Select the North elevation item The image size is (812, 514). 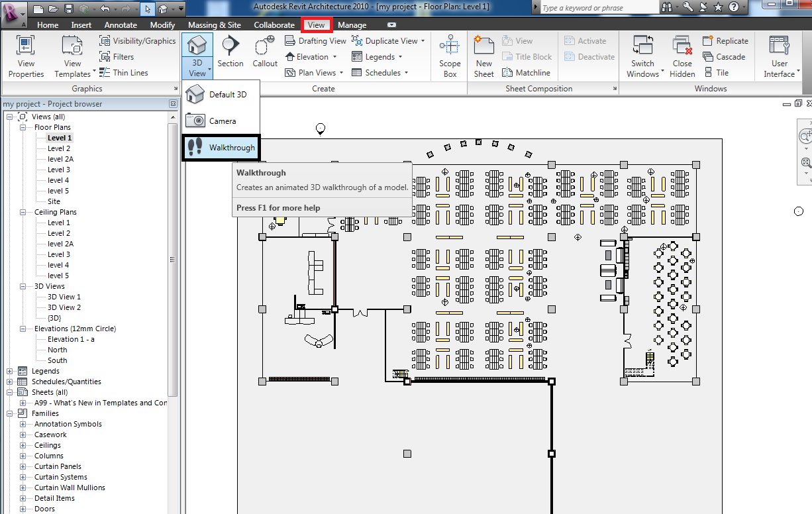click(x=57, y=350)
